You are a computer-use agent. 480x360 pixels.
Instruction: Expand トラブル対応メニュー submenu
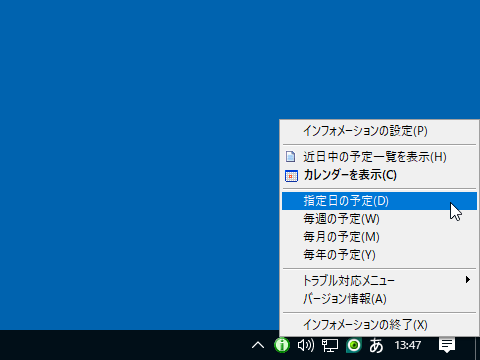[379, 281]
